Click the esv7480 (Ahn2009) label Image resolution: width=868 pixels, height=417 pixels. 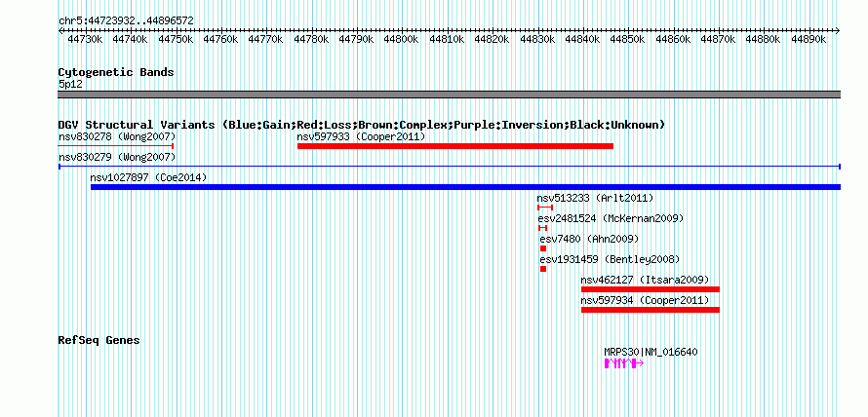tap(589, 239)
